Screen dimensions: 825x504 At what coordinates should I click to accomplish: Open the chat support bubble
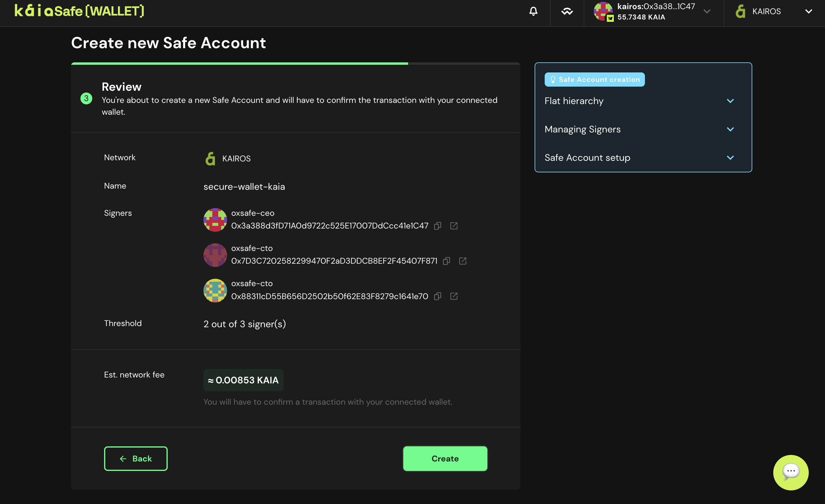point(790,472)
